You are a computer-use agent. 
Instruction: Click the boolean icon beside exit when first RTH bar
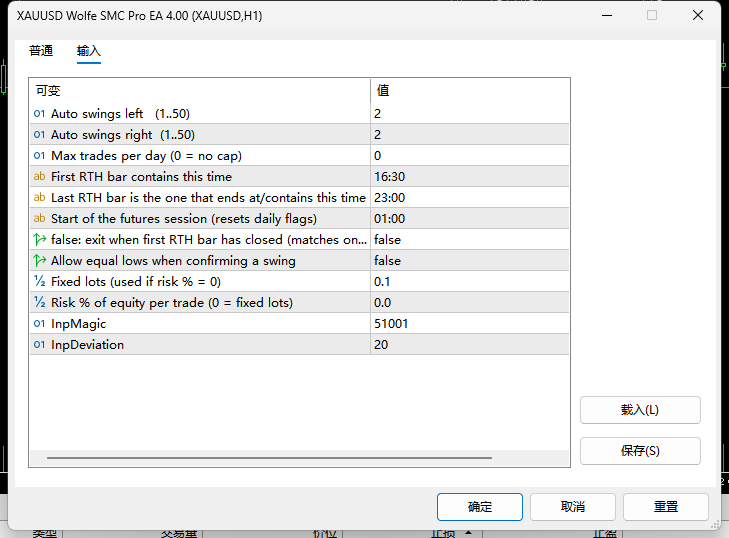[40, 239]
